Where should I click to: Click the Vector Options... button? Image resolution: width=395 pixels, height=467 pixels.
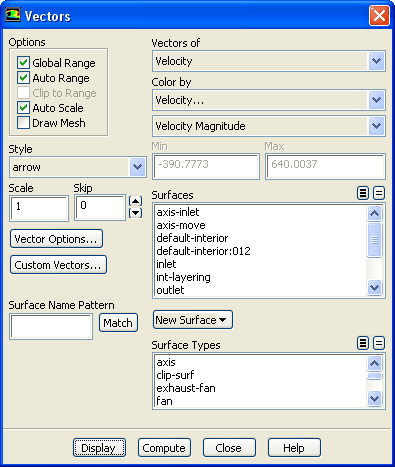pyautogui.click(x=56, y=239)
